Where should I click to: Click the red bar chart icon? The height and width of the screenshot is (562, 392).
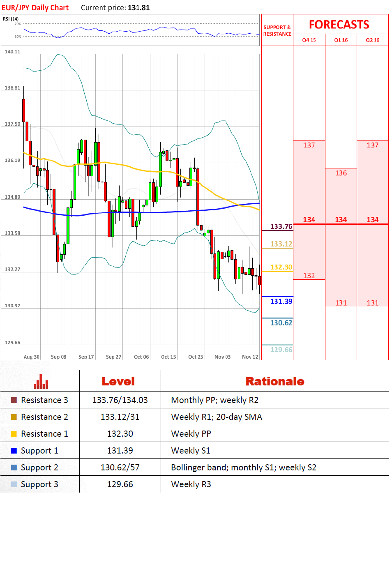[41, 382]
